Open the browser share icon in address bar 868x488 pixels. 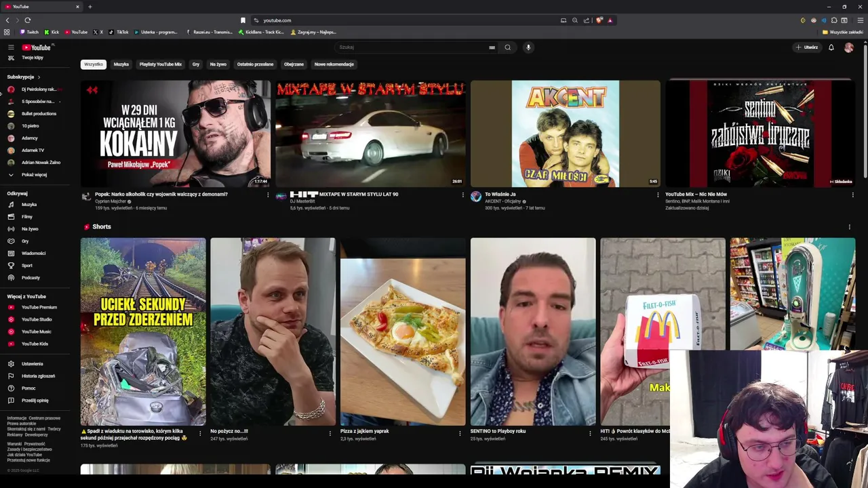[587, 20]
